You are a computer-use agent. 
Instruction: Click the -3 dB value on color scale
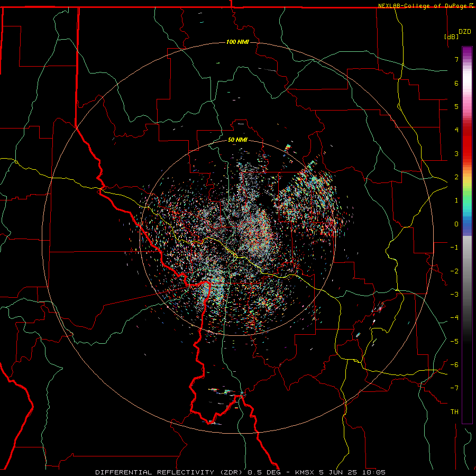[x=454, y=295]
